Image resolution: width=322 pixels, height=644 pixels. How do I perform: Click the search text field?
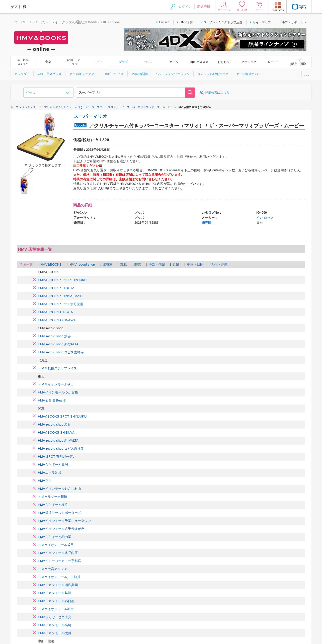130,93
